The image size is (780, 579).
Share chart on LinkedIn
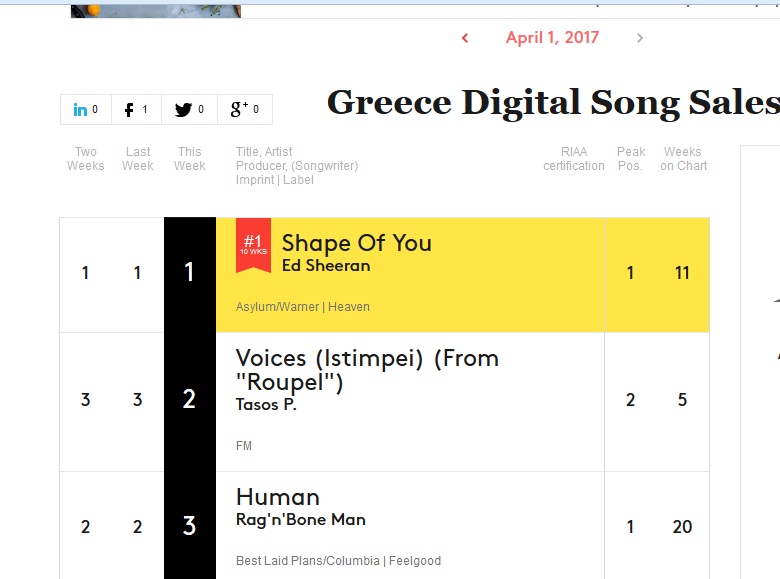point(86,110)
